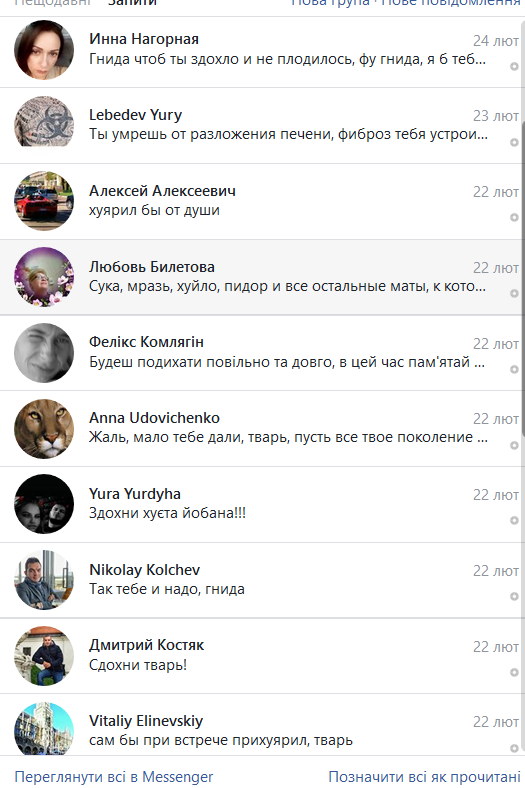Toggle read marker for Инна Нагорная message
The height and width of the screenshot is (788, 525).
coord(514,66)
